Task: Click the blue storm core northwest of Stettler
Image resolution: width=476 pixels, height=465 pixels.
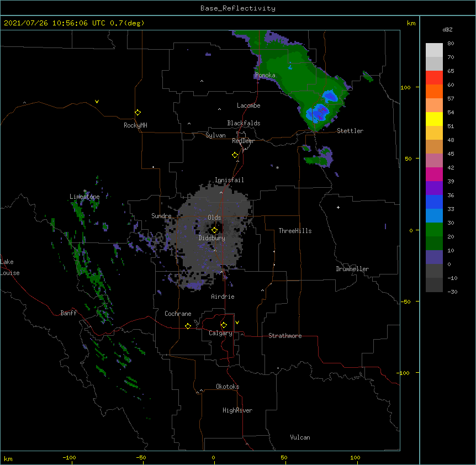Action: click(x=319, y=113)
